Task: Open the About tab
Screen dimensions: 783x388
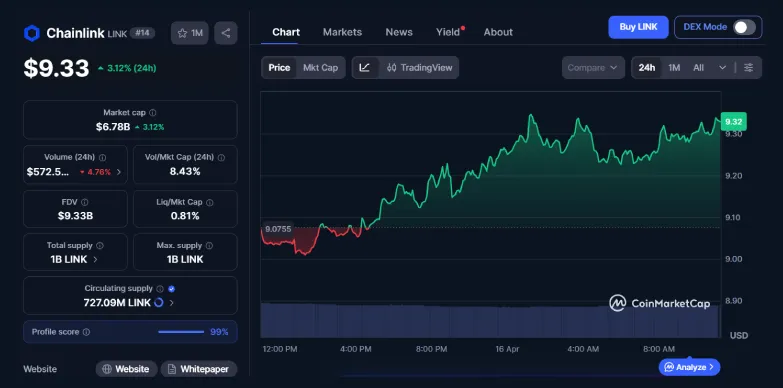Action: click(x=498, y=32)
